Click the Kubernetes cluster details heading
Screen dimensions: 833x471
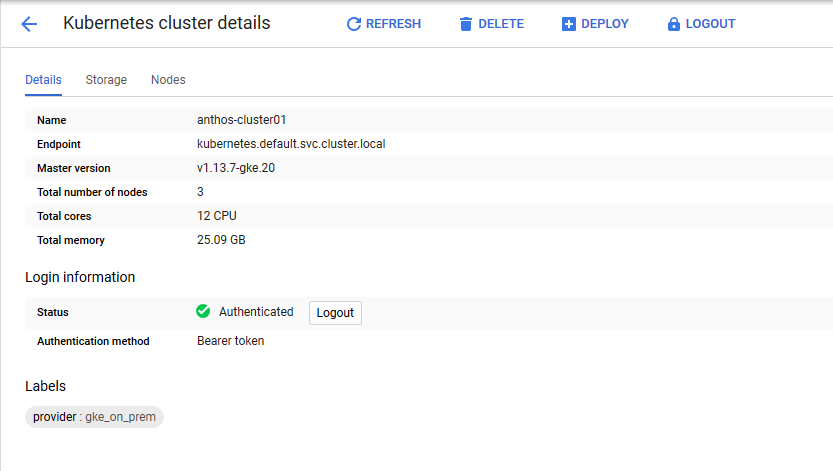166,23
